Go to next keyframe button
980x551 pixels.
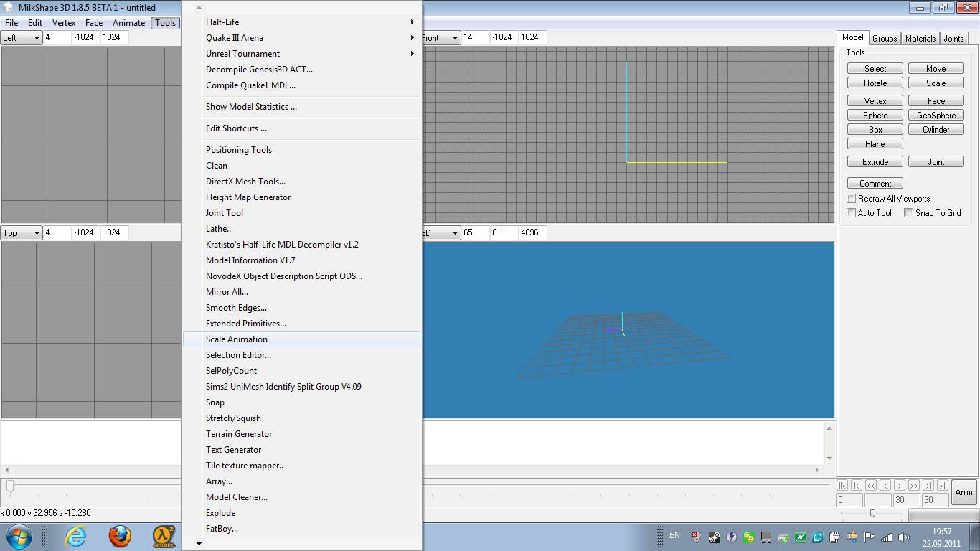(928, 486)
